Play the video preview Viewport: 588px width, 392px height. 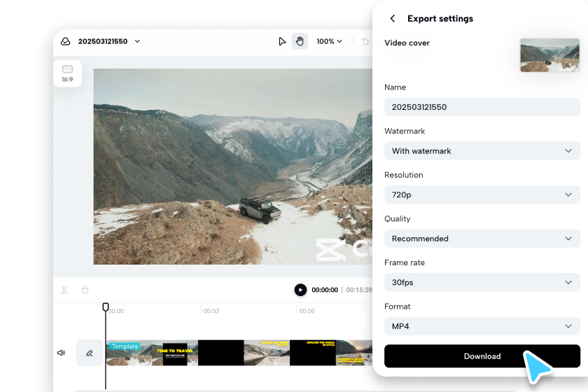click(300, 290)
